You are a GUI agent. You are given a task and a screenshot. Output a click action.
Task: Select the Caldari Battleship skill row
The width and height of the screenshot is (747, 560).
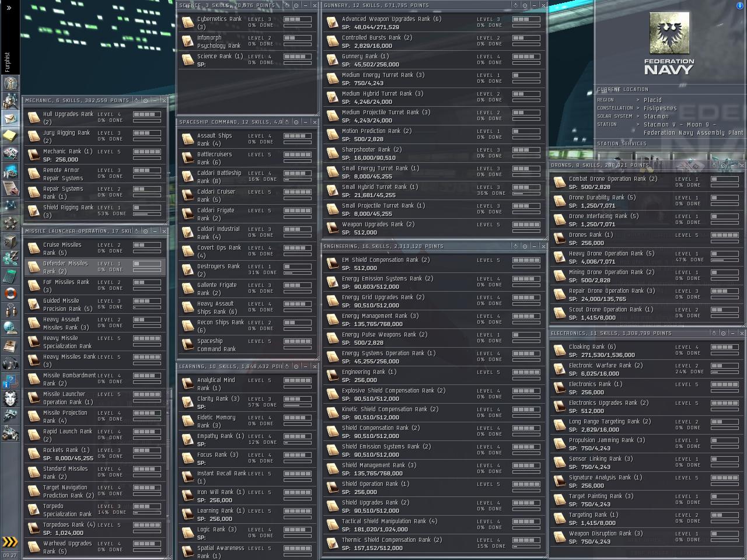(x=247, y=177)
